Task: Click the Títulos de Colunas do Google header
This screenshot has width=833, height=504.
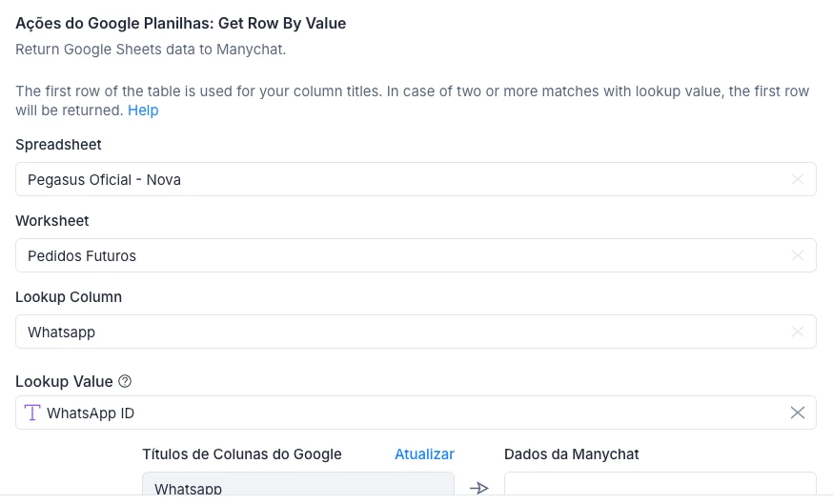Action: click(241, 454)
